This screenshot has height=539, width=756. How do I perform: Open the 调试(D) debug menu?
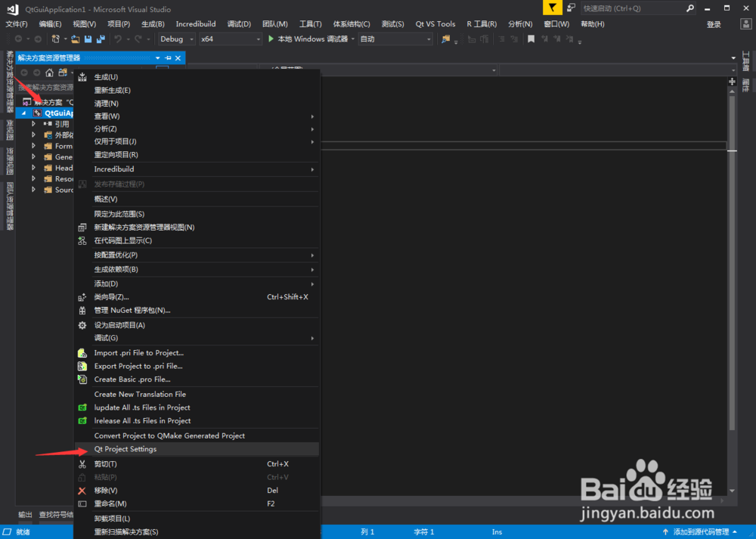coord(239,23)
